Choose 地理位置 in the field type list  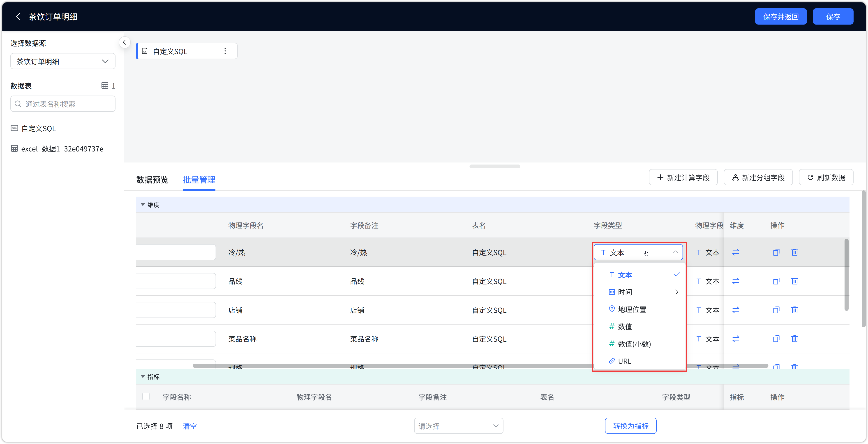(639, 309)
